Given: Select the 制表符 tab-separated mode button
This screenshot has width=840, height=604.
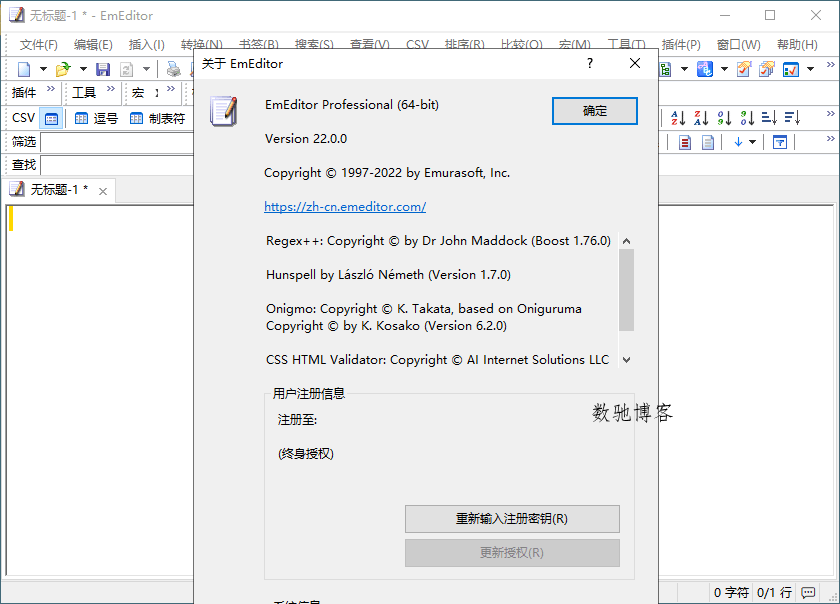Looking at the screenshot, I should tap(158, 118).
